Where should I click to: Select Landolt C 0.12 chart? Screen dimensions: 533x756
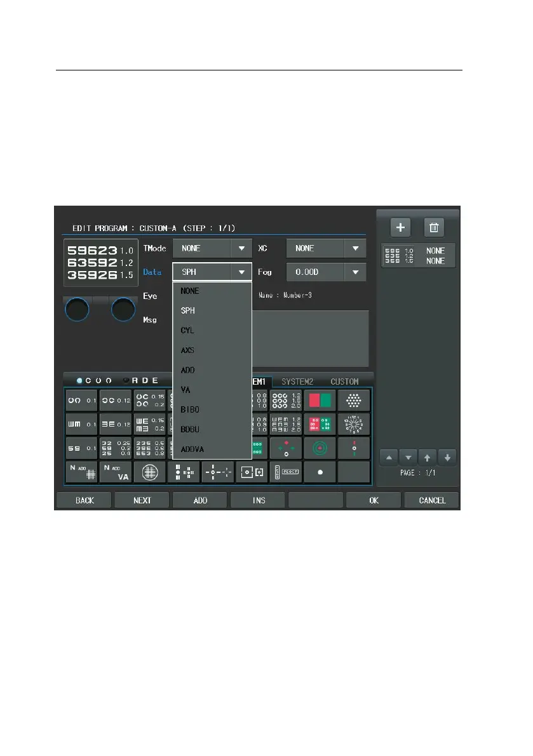(115, 401)
